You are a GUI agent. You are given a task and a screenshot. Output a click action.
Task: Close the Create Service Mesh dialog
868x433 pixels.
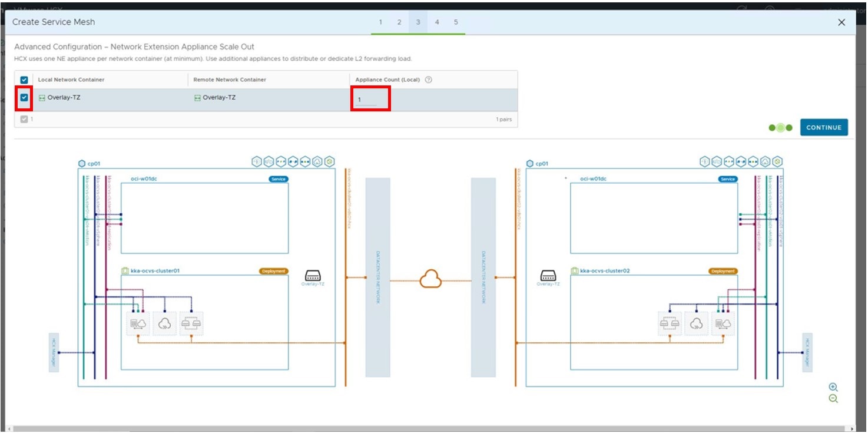[842, 22]
